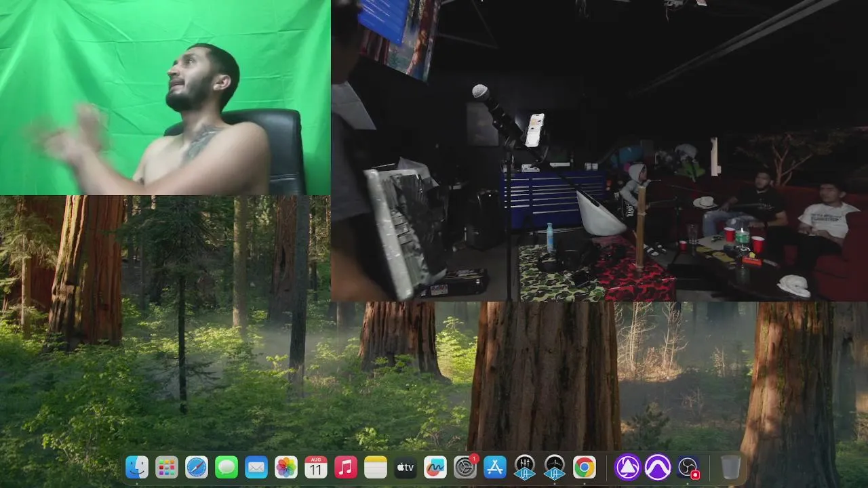Launch Safari from the Dock
Screen dimensions: 868x488
point(197,467)
